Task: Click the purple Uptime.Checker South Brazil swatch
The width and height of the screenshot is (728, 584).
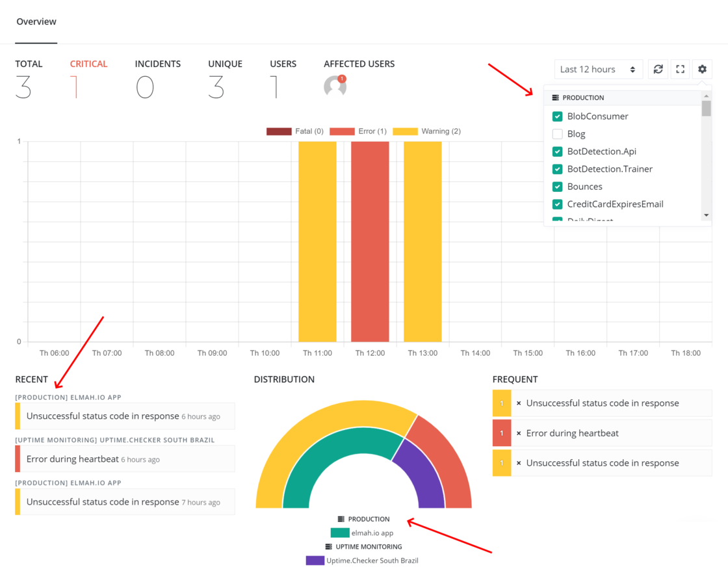Action: (x=315, y=561)
